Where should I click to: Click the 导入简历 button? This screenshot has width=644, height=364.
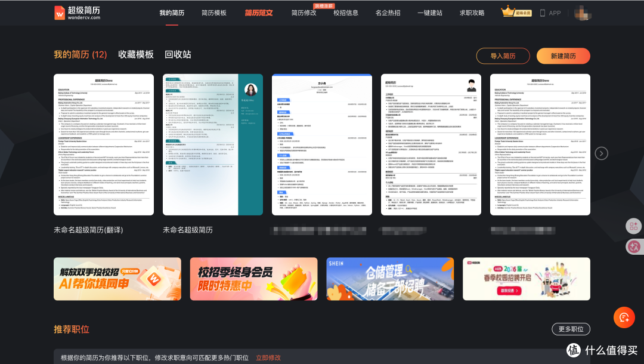point(503,56)
